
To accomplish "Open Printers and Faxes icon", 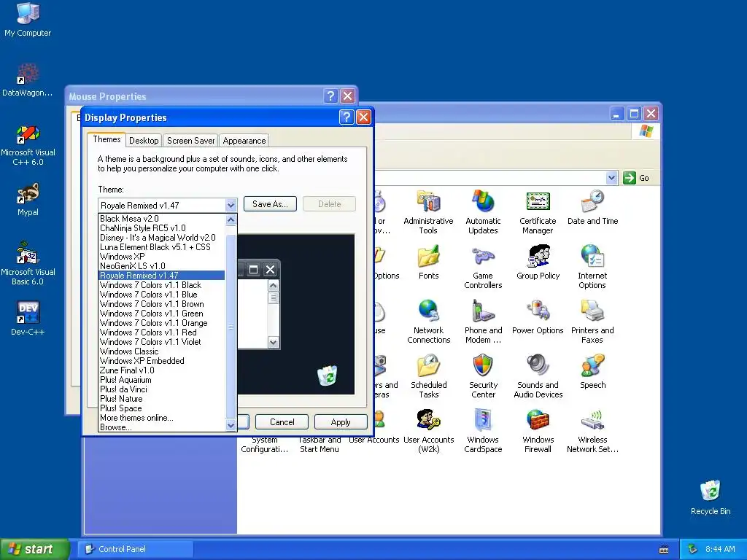I will click(592, 322).
